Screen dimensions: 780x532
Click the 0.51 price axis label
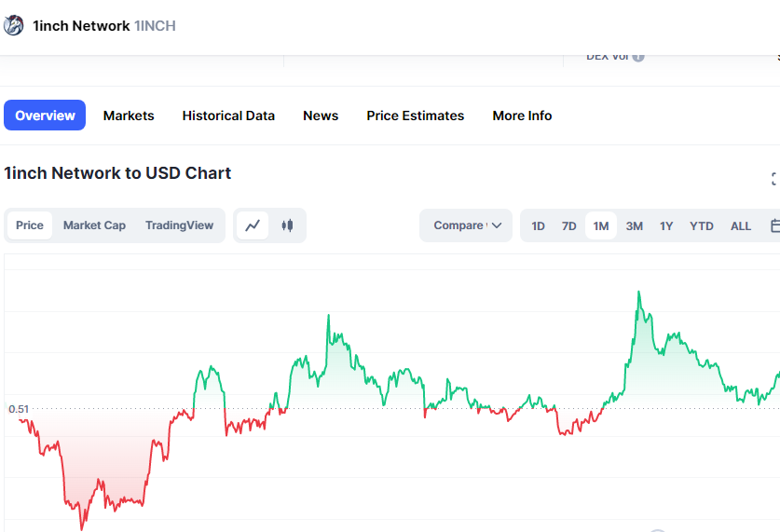coord(19,409)
